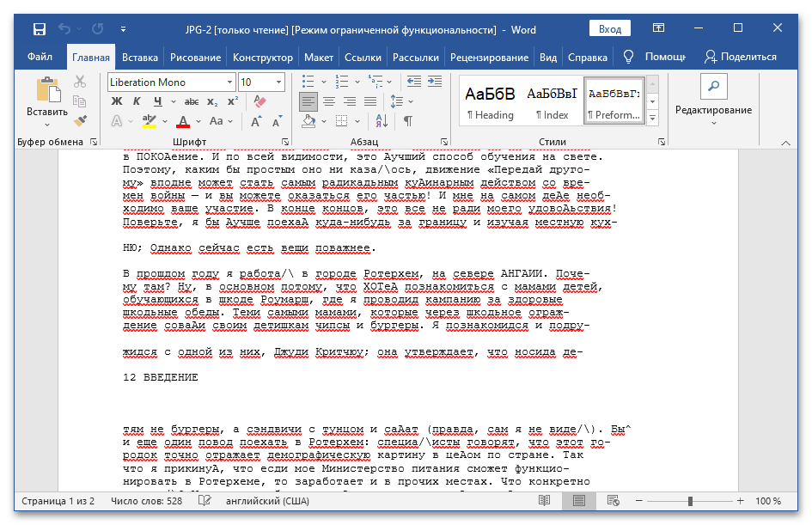Open the Помощник tell-me field
The height and width of the screenshot is (525, 812).
point(655,57)
